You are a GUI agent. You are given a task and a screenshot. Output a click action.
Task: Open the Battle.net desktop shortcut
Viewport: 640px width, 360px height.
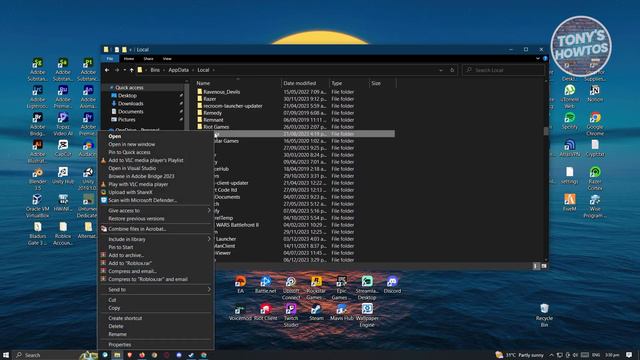coord(265,284)
